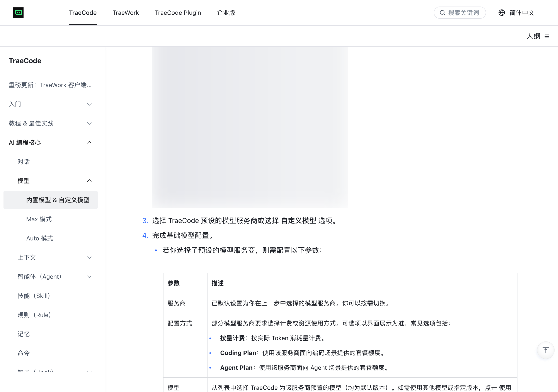The height and width of the screenshot is (392, 558).
Task: Click the 描述 table header
Action: [362, 283]
